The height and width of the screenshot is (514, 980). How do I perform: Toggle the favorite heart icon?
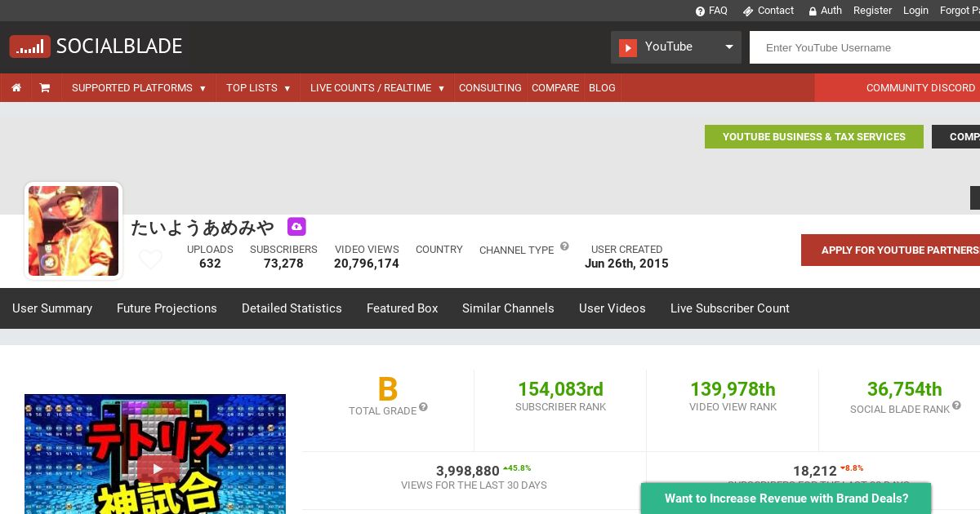pos(150,259)
